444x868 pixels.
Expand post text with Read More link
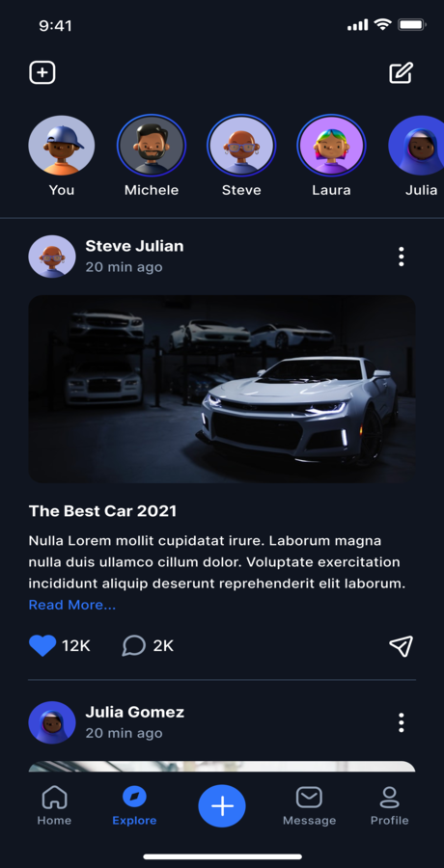point(72,605)
